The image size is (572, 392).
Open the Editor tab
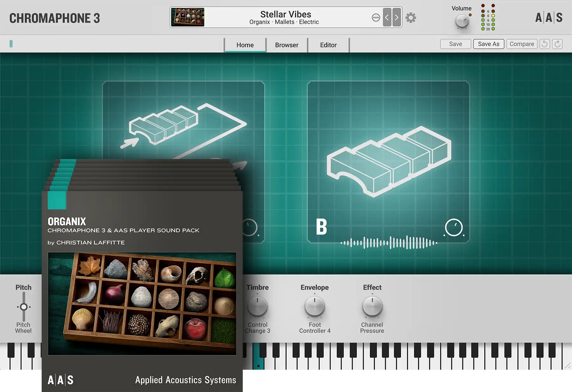pos(328,45)
